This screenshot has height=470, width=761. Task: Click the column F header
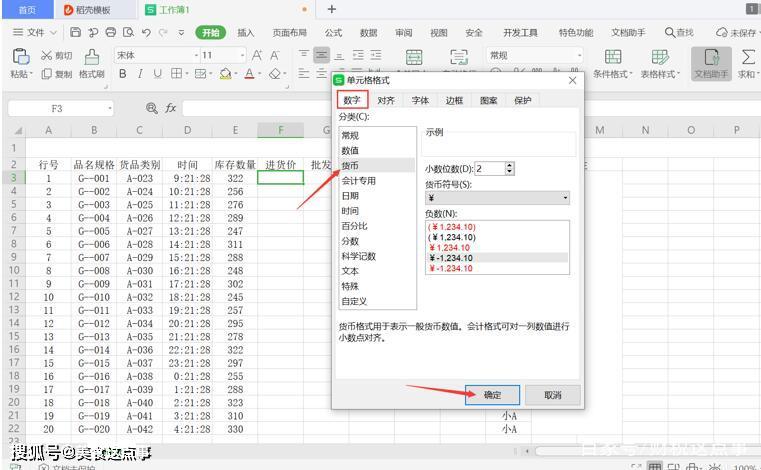(x=281, y=130)
